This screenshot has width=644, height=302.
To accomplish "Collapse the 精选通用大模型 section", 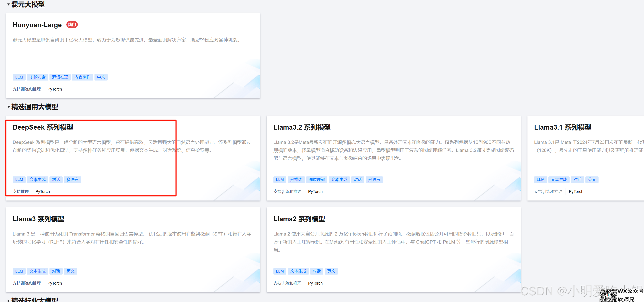I will (8, 107).
